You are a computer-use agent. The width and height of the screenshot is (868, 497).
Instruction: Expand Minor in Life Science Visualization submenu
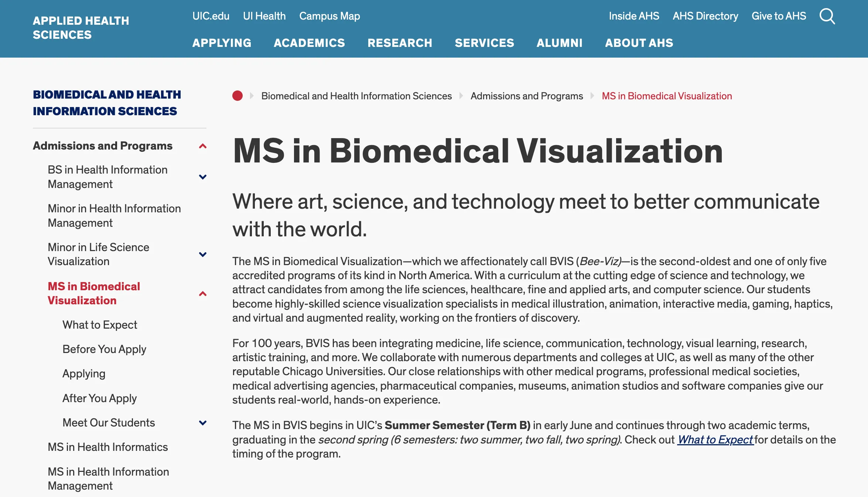pyautogui.click(x=202, y=254)
